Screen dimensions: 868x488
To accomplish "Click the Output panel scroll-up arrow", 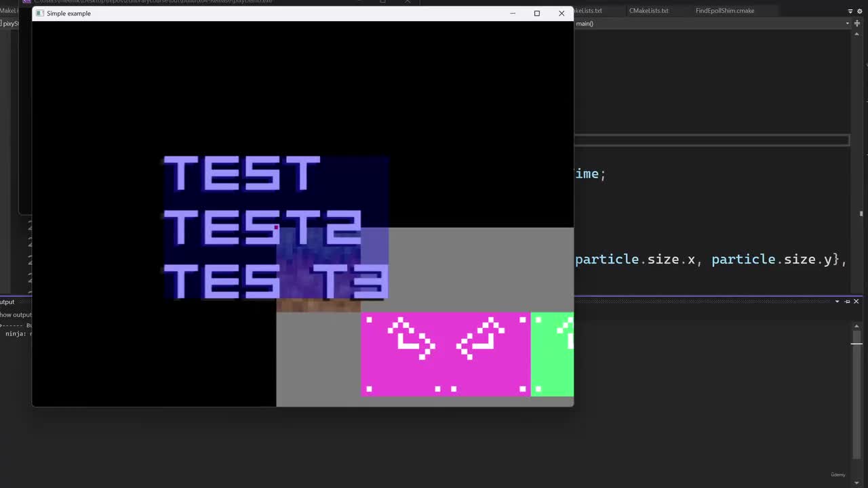I will pyautogui.click(x=857, y=326).
